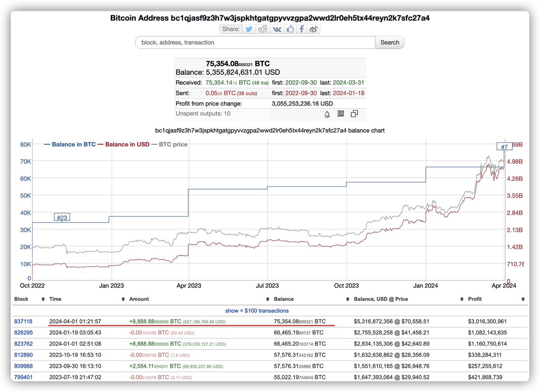Open block 809988
540x392 pixels.
pos(23,366)
